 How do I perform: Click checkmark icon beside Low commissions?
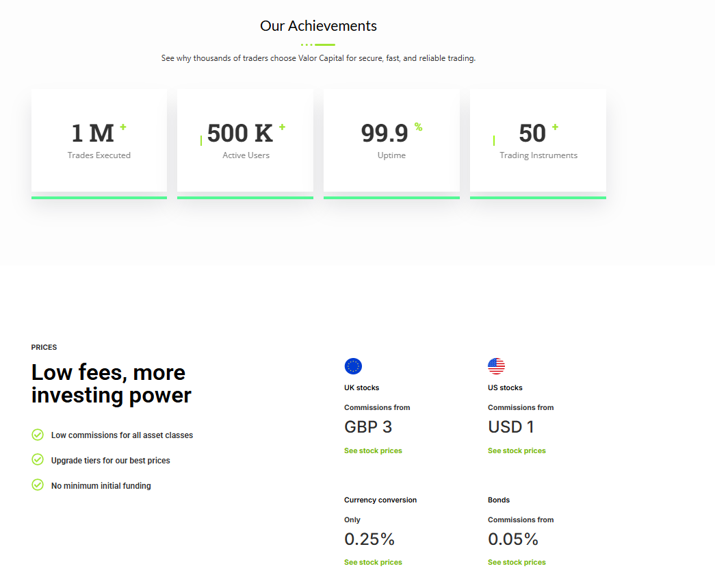click(38, 435)
